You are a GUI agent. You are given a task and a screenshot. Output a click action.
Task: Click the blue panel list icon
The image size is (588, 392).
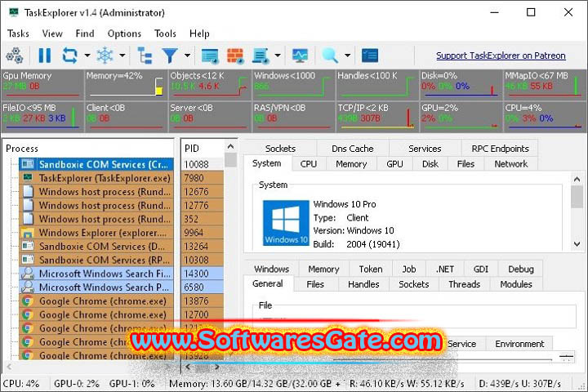370,56
